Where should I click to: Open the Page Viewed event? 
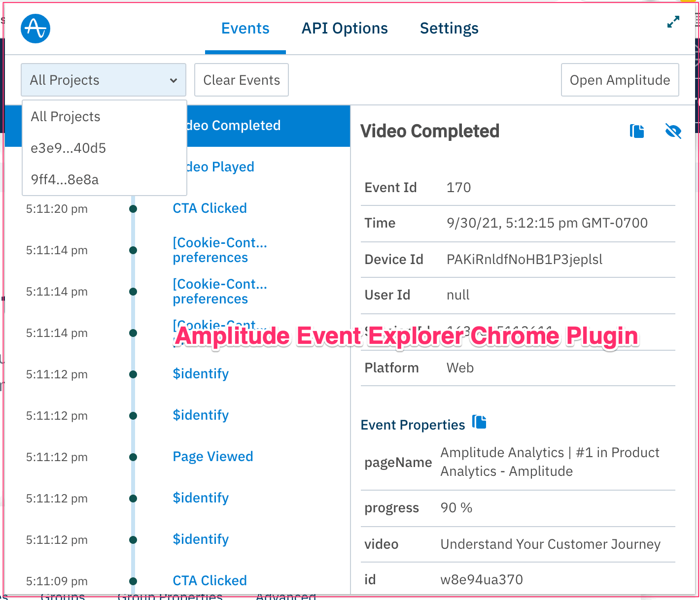tap(213, 457)
